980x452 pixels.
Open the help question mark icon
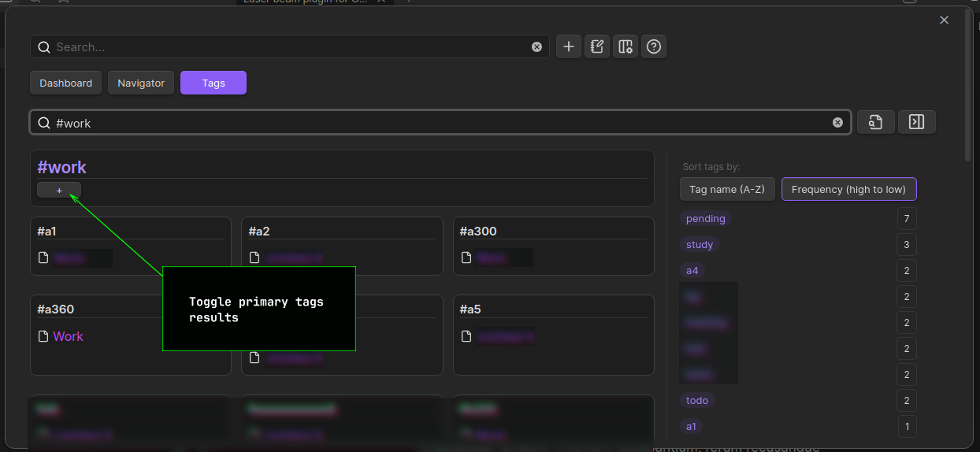click(x=654, y=46)
